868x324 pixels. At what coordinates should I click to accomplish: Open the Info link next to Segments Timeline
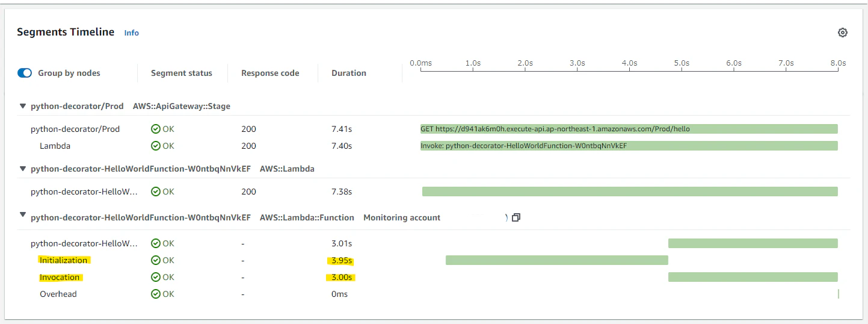pos(131,33)
